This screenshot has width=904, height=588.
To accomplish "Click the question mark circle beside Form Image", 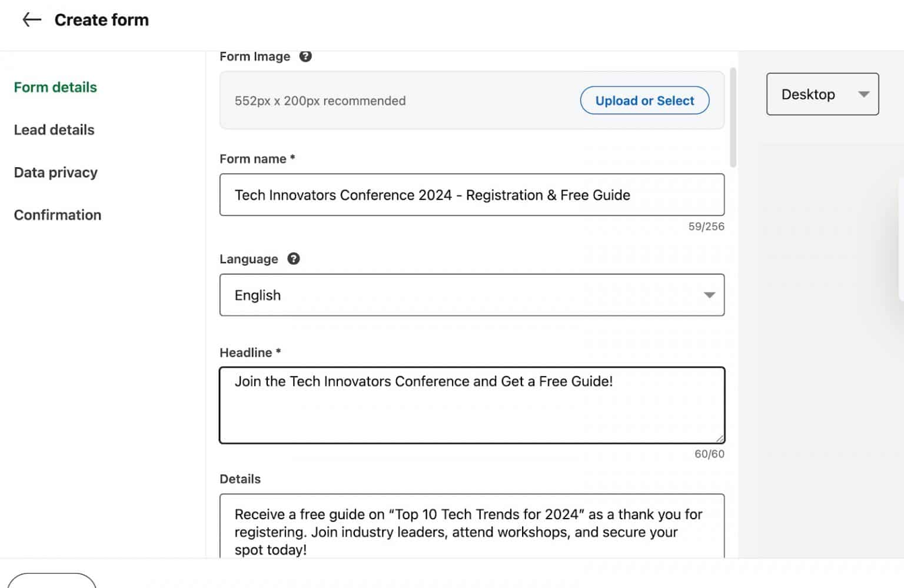I will coord(305,57).
